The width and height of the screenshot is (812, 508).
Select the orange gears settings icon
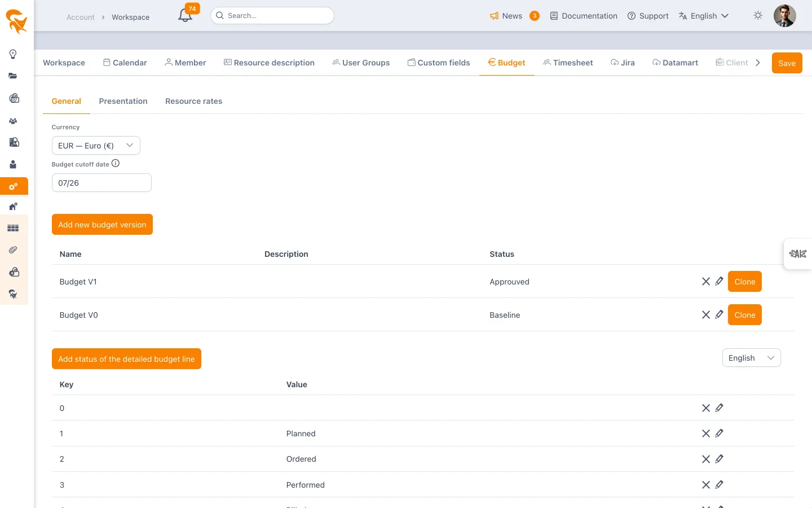click(13, 186)
